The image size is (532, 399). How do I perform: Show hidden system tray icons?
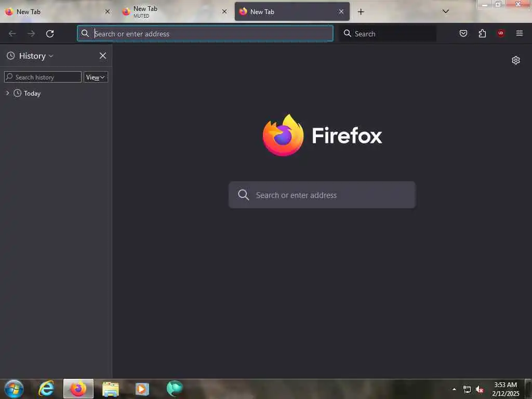pos(454,389)
